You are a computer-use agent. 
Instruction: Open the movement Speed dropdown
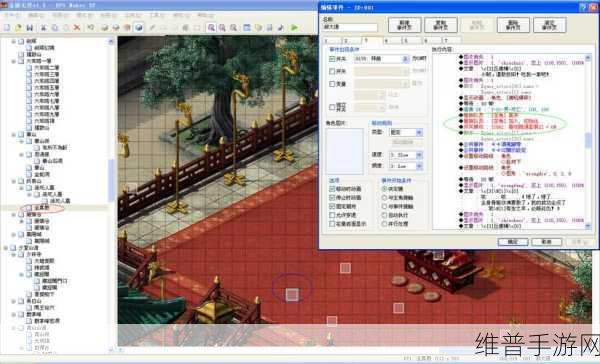(419, 155)
